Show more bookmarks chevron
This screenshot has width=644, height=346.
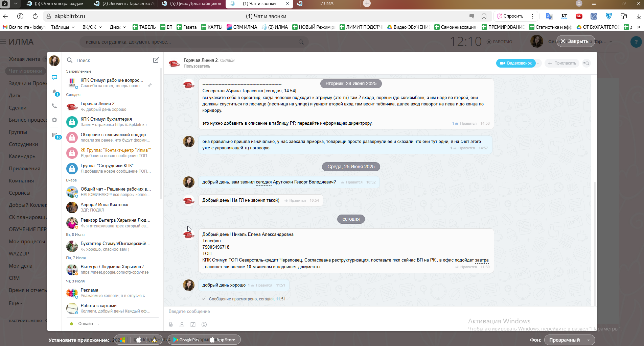639,27
